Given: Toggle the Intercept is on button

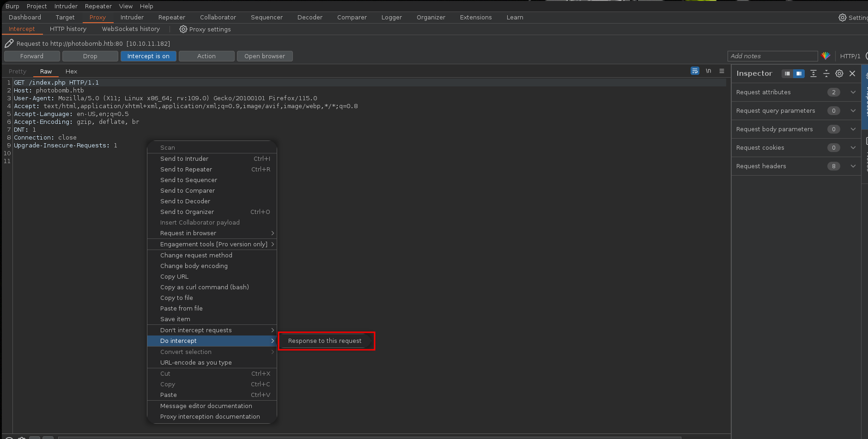Looking at the screenshot, I should (x=148, y=56).
